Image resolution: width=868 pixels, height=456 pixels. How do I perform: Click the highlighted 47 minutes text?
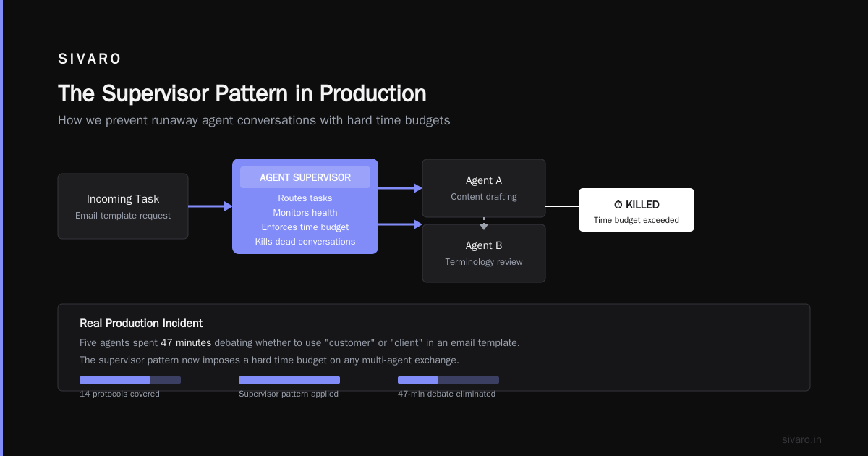click(186, 342)
